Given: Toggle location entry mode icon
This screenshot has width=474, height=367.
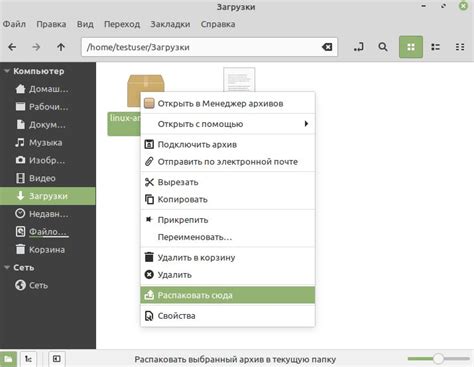Looking at the screenshot, I should 359,47.
